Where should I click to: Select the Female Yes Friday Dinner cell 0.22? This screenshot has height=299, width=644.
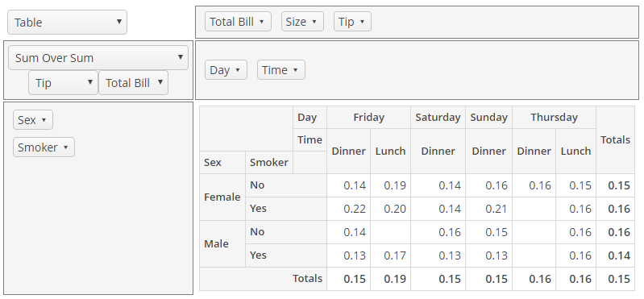tap(349, 209)
